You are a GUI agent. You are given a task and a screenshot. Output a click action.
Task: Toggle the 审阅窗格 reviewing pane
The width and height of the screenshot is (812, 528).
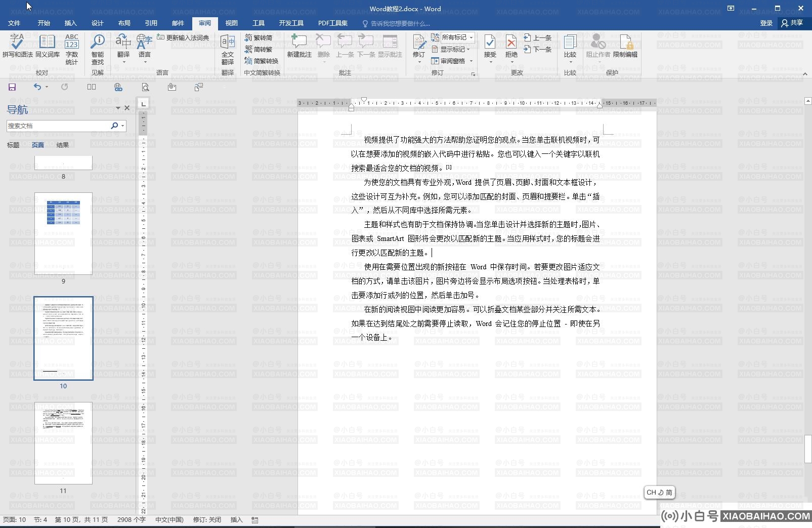tap(448, 61)
